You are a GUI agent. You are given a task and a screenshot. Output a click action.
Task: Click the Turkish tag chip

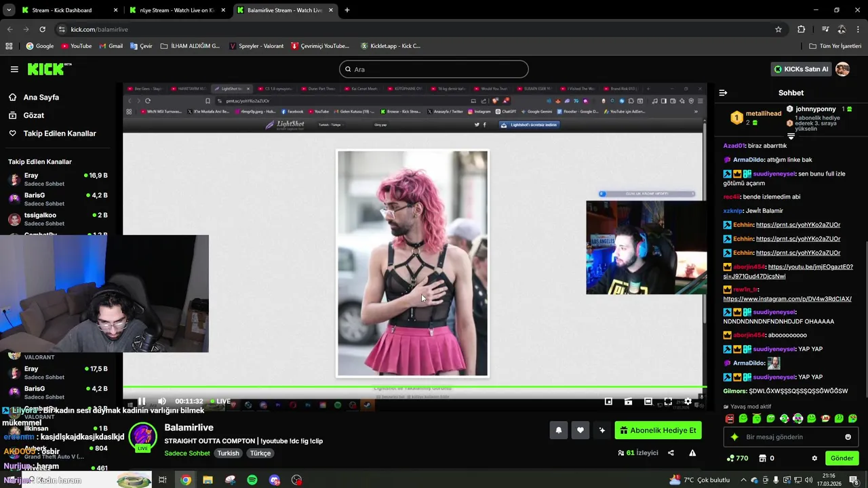(x=228, y=453)
